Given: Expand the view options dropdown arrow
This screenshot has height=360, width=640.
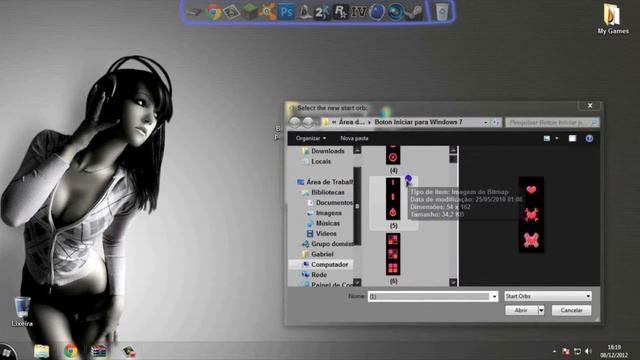Looking at the screenshot, I should pos(557,138).
